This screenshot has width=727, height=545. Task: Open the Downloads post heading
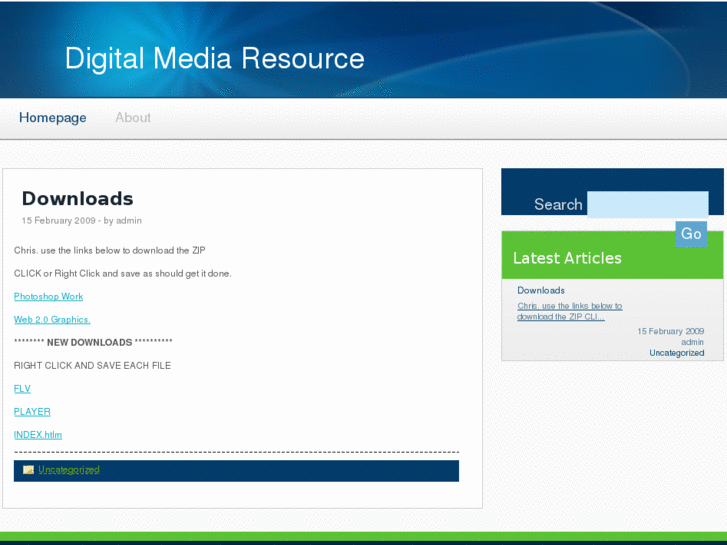click(77, 199)
